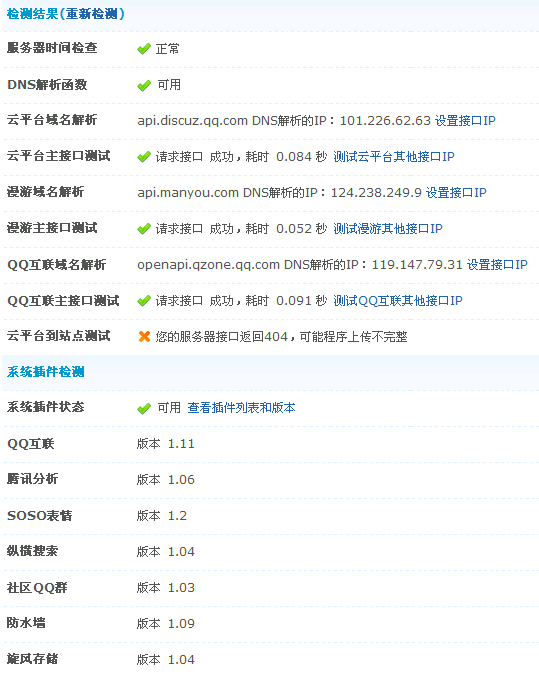Click the 版本 1.09 value
The width and height of the screenshot is (539, 692).
(166, 624)
